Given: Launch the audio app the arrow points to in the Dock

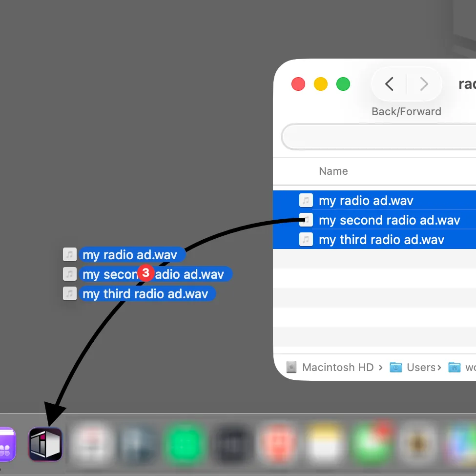Looking at the screenshot, I should (45, 444).
